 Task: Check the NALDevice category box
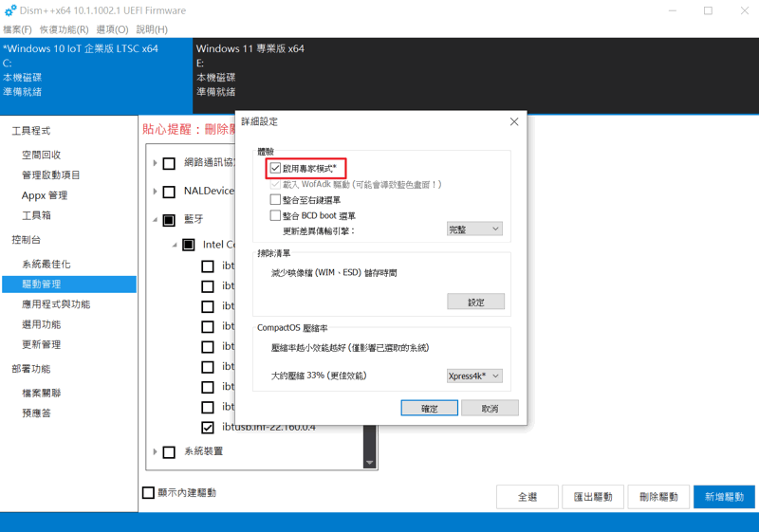tap(169, 192)
